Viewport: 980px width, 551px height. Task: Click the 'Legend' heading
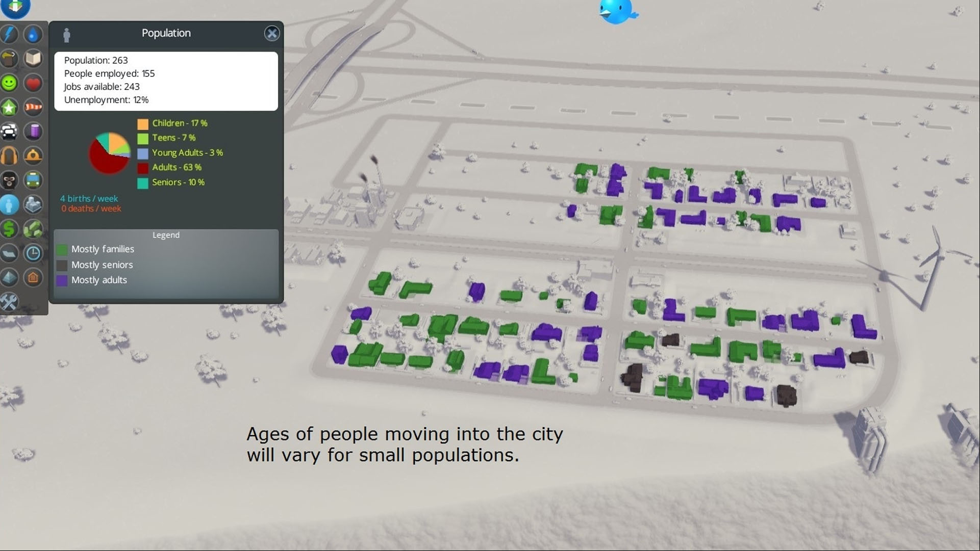coord(166,235)
